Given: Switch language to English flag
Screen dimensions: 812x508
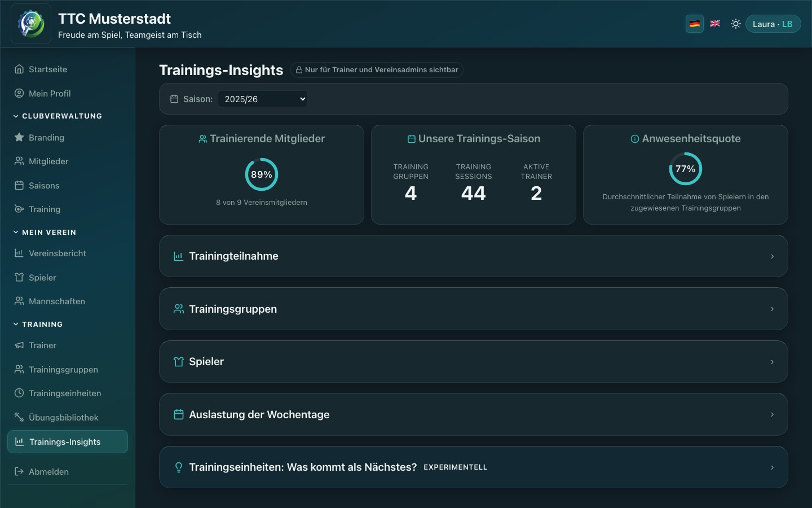Looking at the screenshot, I should coord(715,24).
